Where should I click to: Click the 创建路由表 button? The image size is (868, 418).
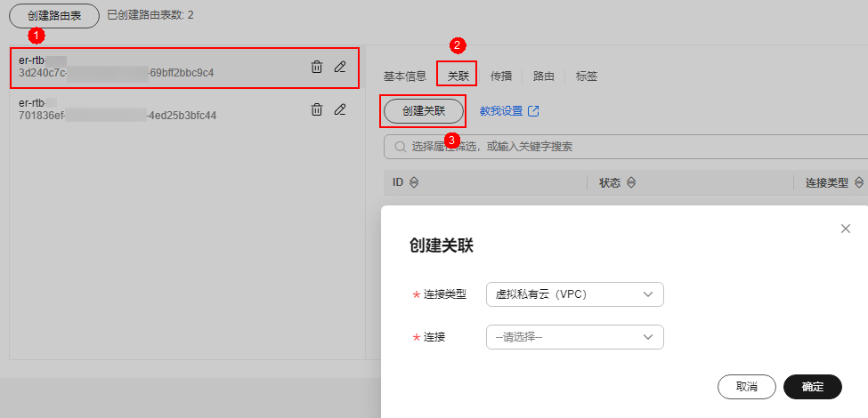click(x=54, y=15)
